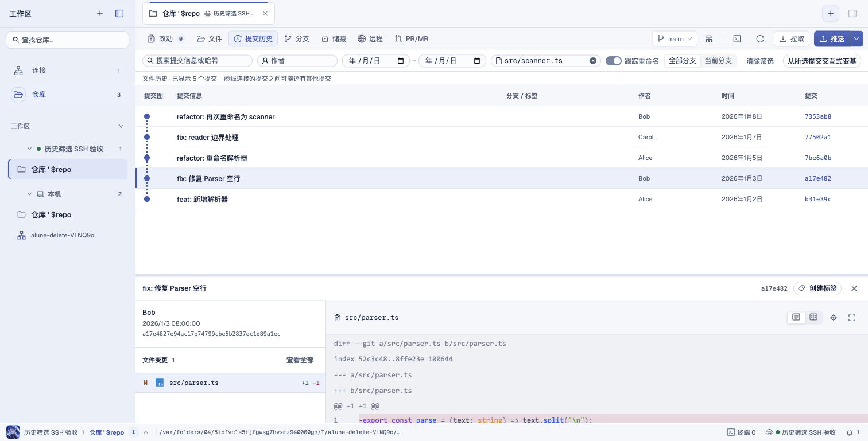Click avatar icon in status bar
Viewport: 868px width, 441px height.
tap(13, 432)
